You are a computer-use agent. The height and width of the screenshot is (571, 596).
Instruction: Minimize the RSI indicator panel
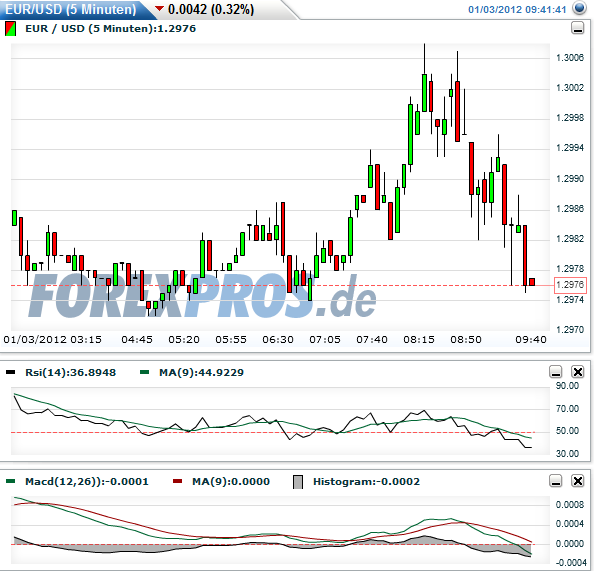(556, 371)
